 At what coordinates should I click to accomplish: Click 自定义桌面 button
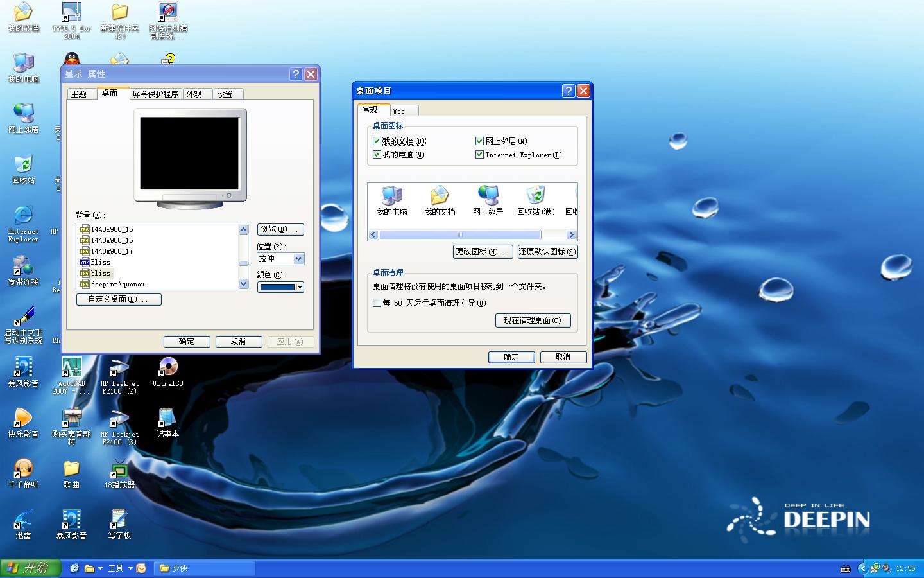point(119,299)
